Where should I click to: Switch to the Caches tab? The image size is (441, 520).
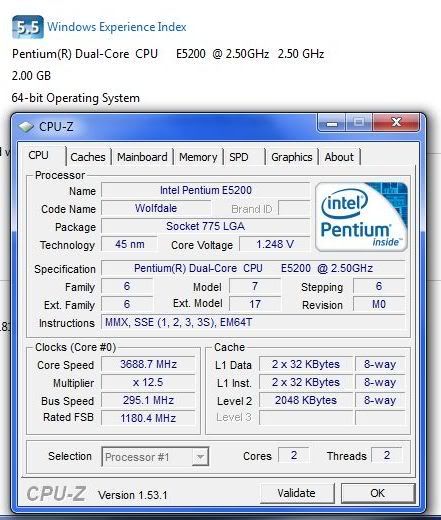coord(88,157)
